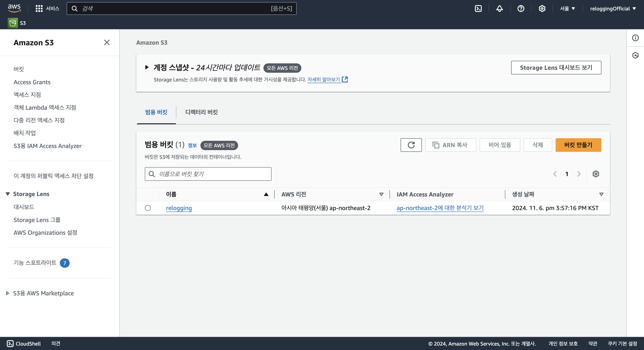Refresh the general purpose buckets list
The height and width of the screenshot is (350, 644).
click(411, 145)
